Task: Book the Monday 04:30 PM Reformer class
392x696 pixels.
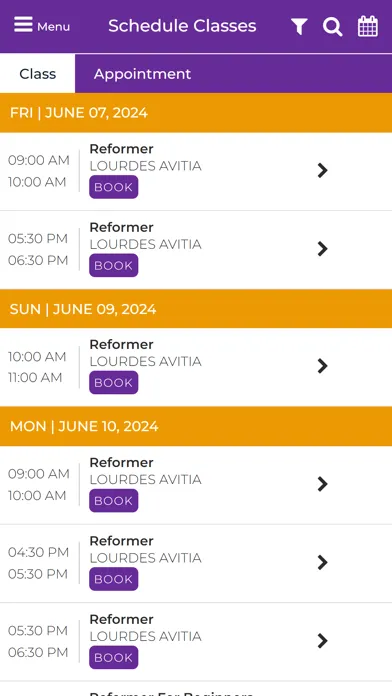Action: pos(114,579)
